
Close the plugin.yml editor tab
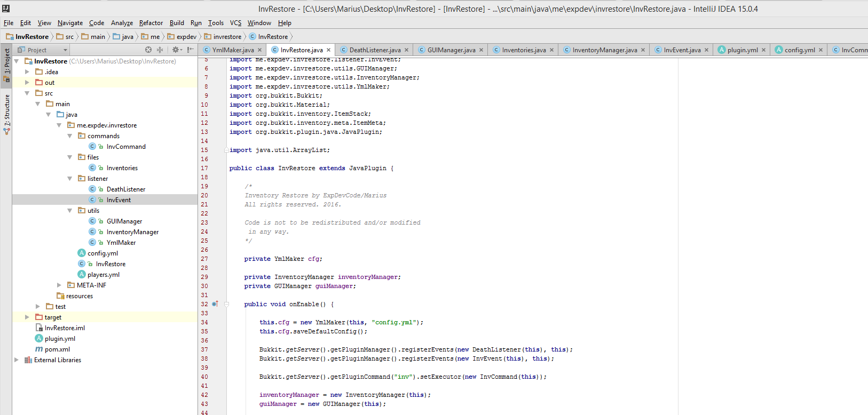[x=763, y=50]
